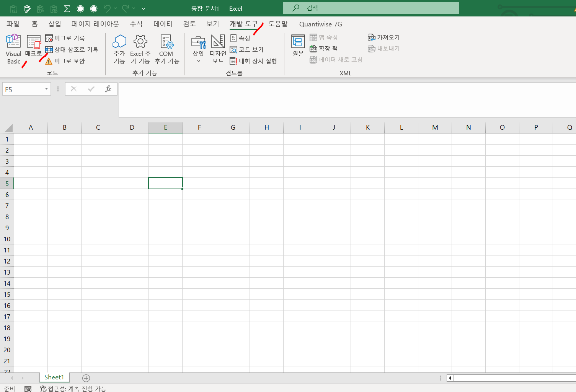Click XML 가져오기 import
576x392 pixels.
[x=384, y=37]
